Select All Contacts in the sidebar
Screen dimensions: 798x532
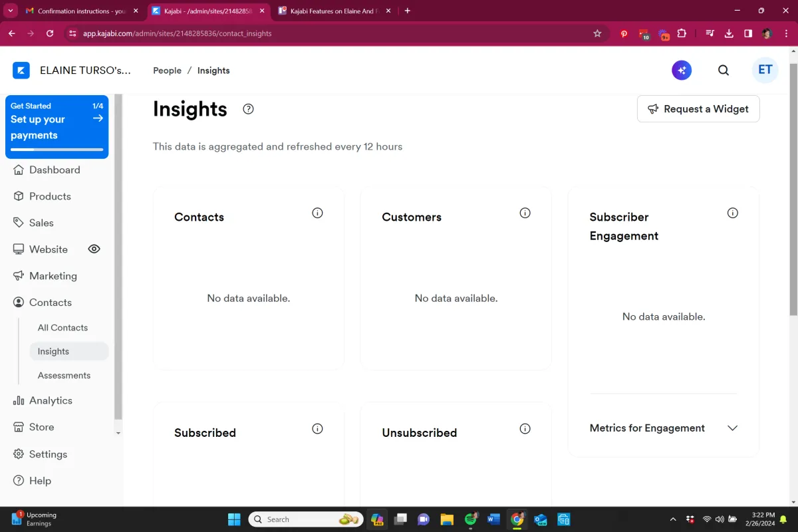tap(63, 328)
